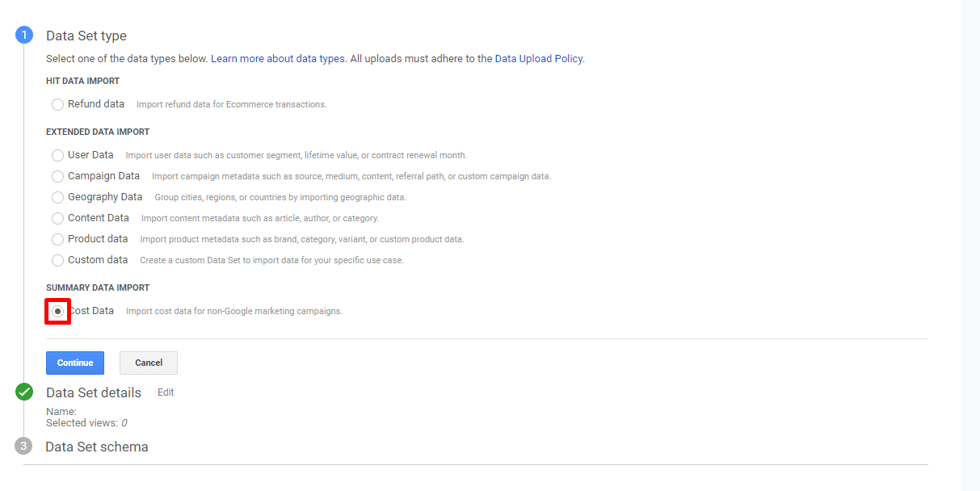
Task: Expand the Data Set schema section heading
Action: click(x=97, y=447)
